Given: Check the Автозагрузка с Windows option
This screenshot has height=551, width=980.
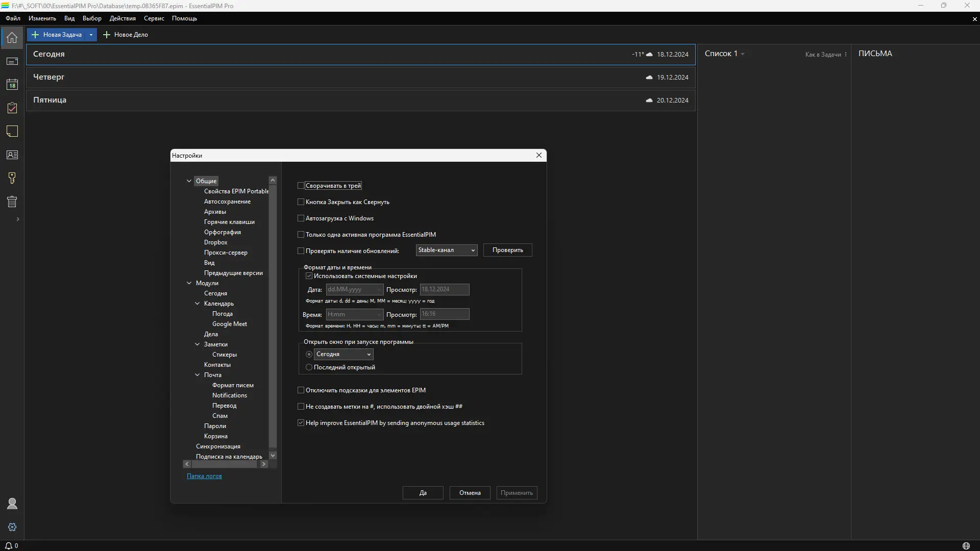Looking at the screenshot, I should [301, 218].
